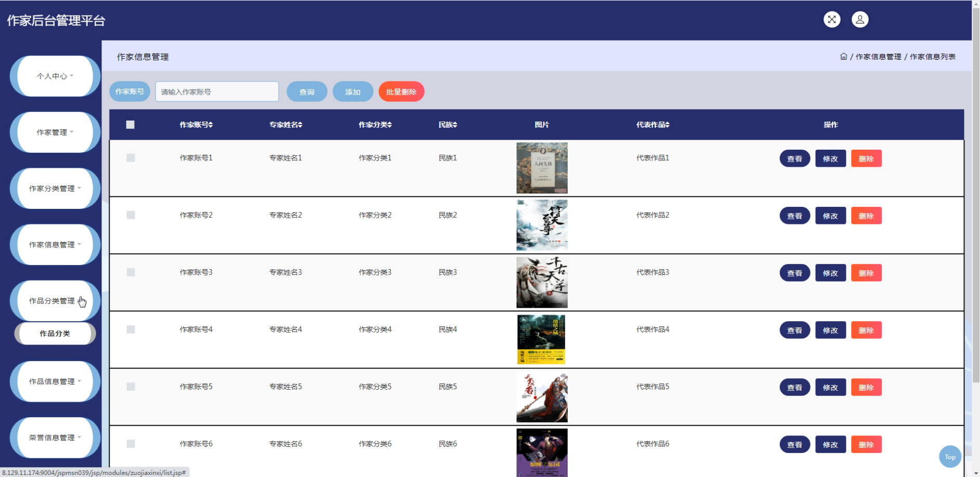Expand the 荣誉信息管理 sidebar menu
The image size is (980, 477).
[x=55, y=438]
